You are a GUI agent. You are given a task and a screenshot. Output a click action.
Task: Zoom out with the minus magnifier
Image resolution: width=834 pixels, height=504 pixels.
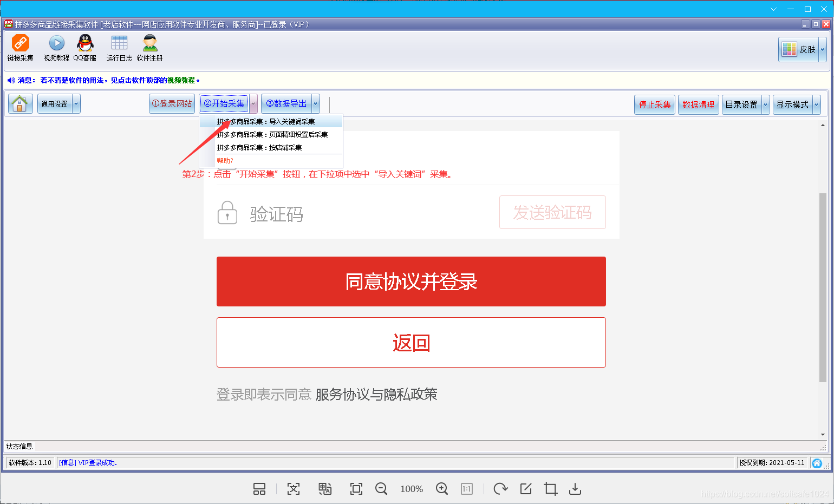(x=381, y=489)
